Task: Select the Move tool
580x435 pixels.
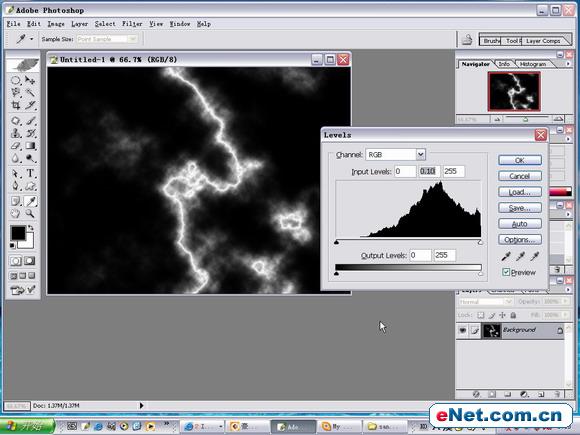Action: (30, 80)
